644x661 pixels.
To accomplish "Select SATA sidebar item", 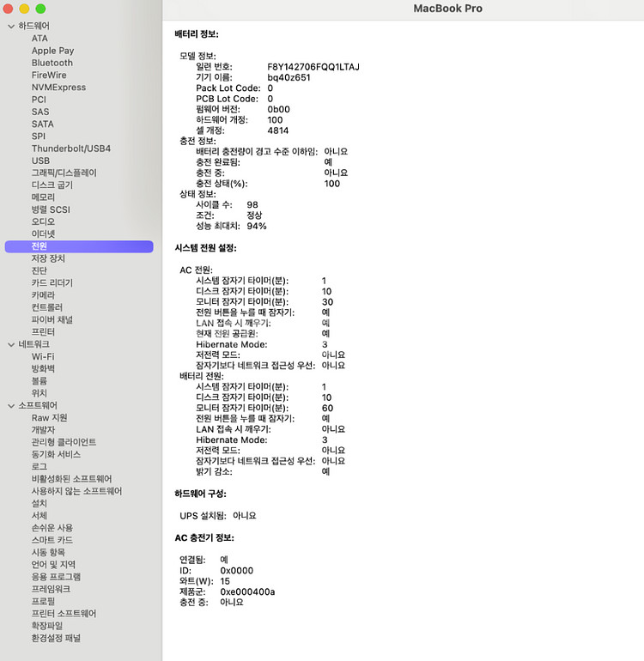I will click(x=43, y=124).
